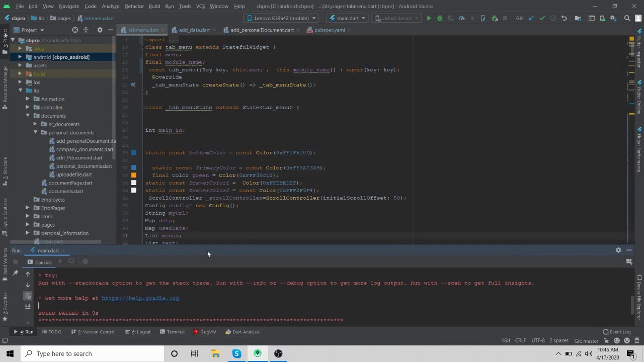Image resolution: width=644 pixels, height=362 pixels.
Task: Open the TODO tool window
Action: (52, 332)
